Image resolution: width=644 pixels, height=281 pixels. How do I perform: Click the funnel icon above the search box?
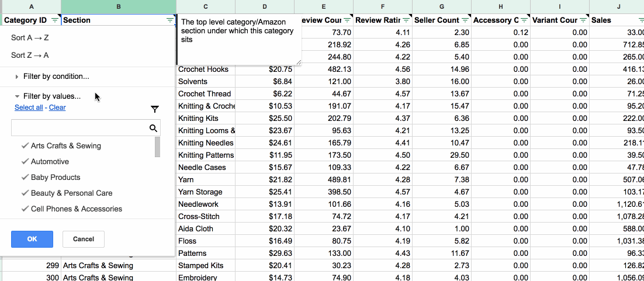[x=154, y=109]
